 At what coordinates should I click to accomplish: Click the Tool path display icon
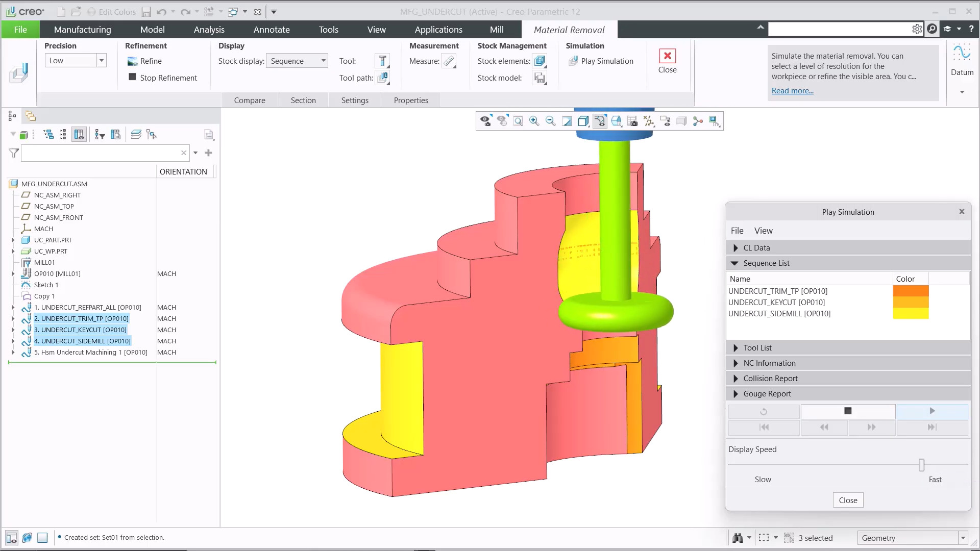pyautogui.click(x=383, y=78)
